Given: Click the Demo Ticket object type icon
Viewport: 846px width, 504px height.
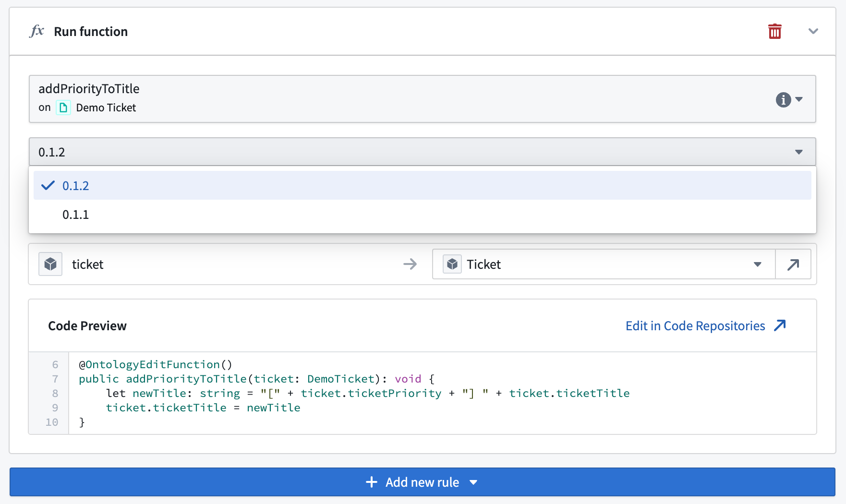Looking at the screenshot, I should pos(63,108).
